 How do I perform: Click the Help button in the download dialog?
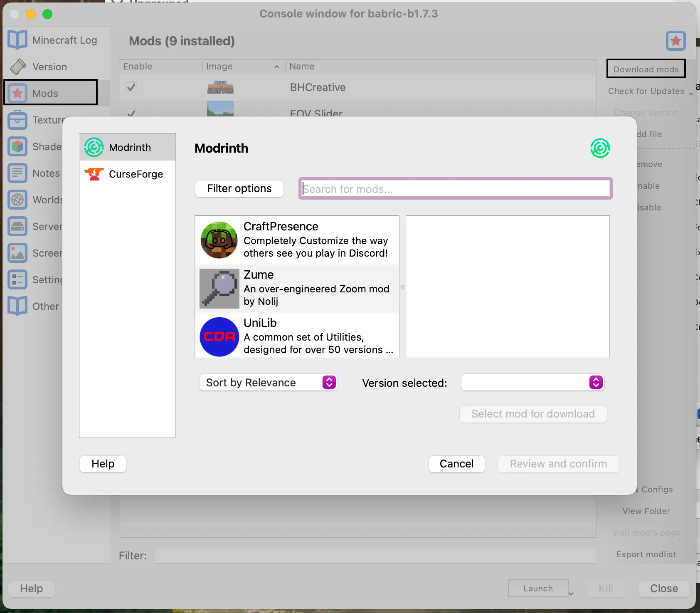click(103, 464)
